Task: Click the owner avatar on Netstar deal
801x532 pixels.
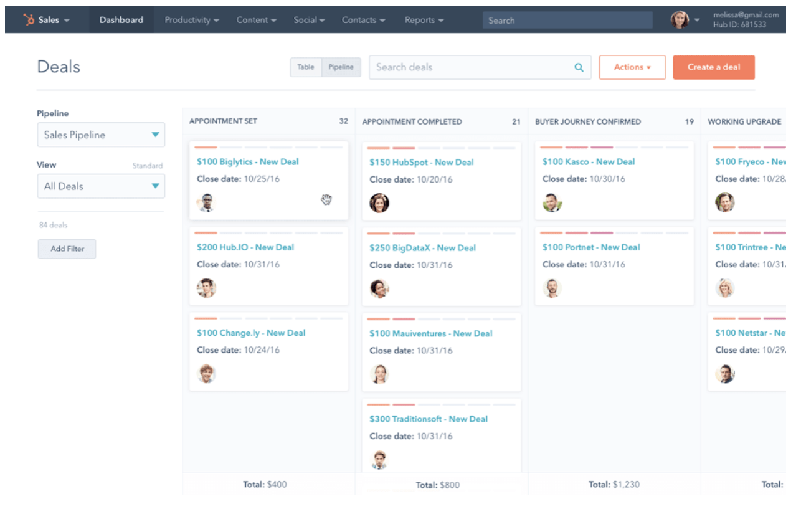Action: click(x=725, y=373)
